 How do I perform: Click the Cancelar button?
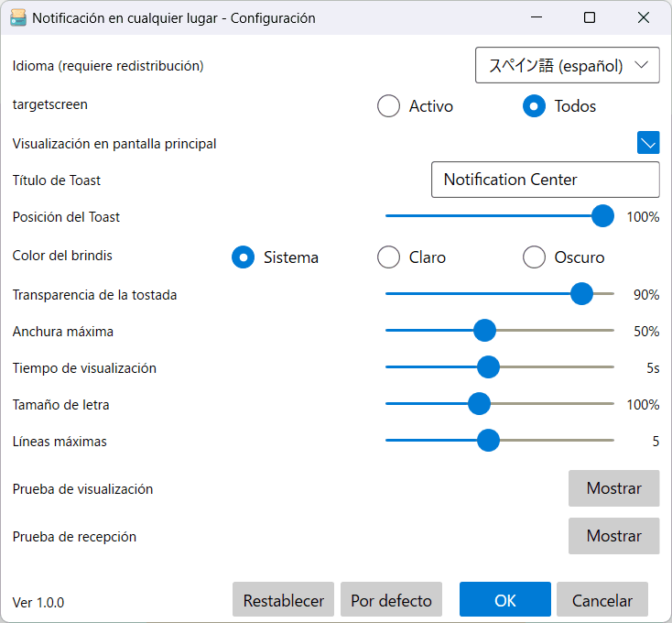(602, 599)
